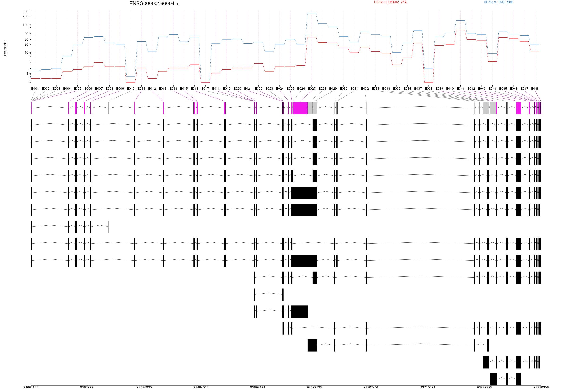Click exon bin label E044
The width and height of the screenshot is (567, 392).
492,89
